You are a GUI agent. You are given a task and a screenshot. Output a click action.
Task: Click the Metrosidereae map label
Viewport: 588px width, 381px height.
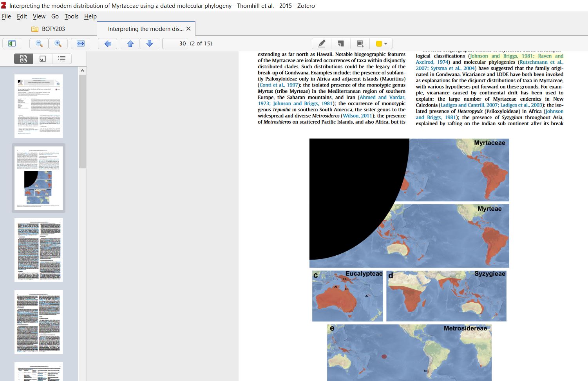465,329
